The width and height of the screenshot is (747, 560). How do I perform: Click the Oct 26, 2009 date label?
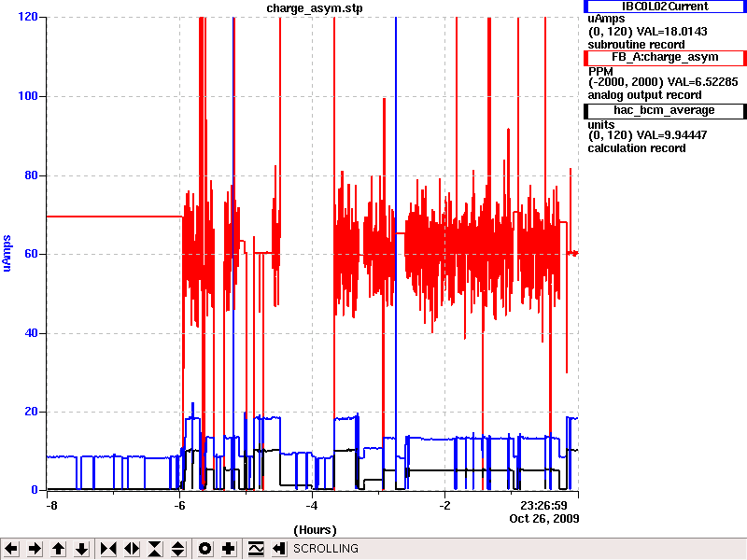(x=544, y=519)
